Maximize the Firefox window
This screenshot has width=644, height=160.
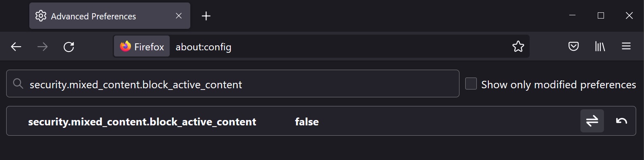click(x=601, y=16)
